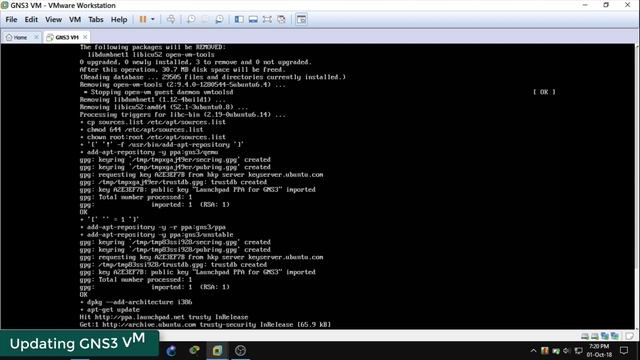640x360 pixels.
Task: Open the blue globe browser taskbar icon
Action: click(x=171, y=350)
